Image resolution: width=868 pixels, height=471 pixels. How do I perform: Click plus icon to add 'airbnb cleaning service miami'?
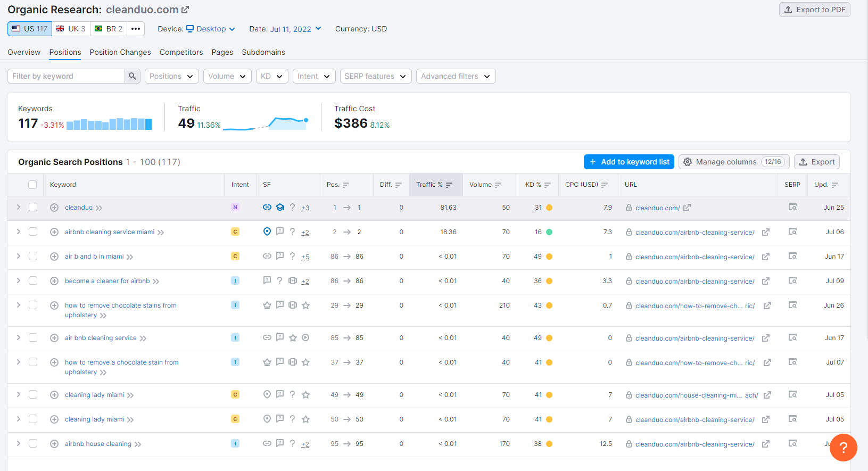(54, 232)
